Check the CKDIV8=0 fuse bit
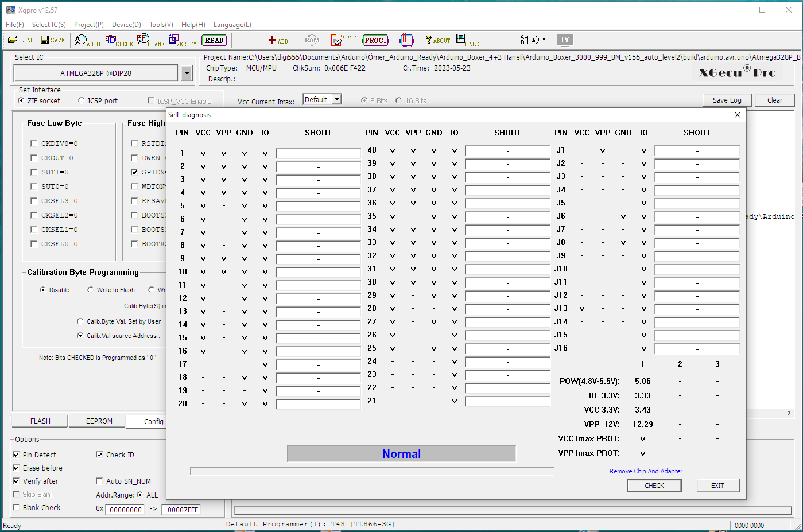Viewport: 803px width, 532px height. tap(34, 143)
